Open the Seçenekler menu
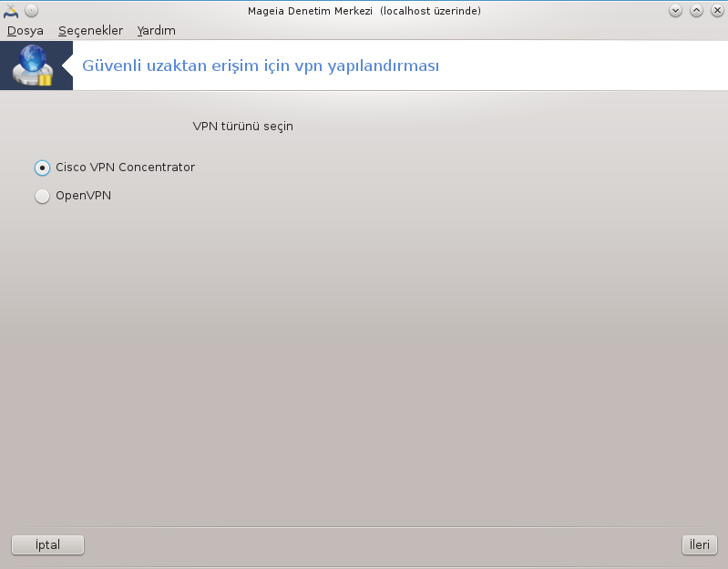Screen dimensions: 728x569 [x=90, y=31]
